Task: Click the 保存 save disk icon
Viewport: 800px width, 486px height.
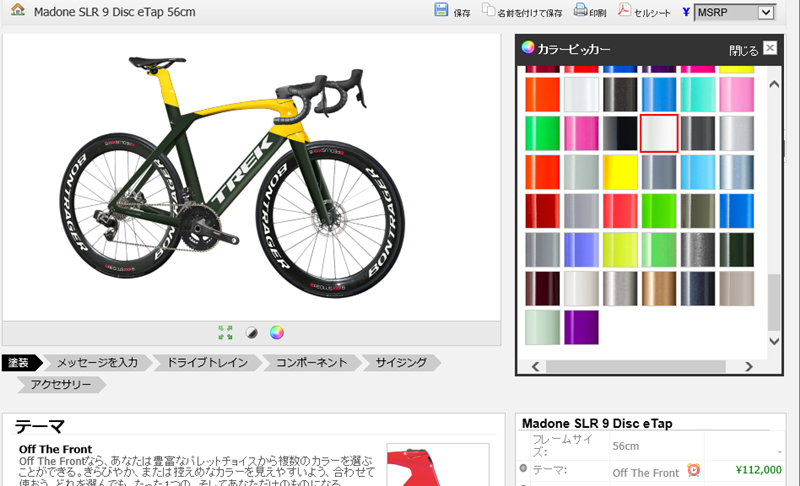Action: point(441,10)
